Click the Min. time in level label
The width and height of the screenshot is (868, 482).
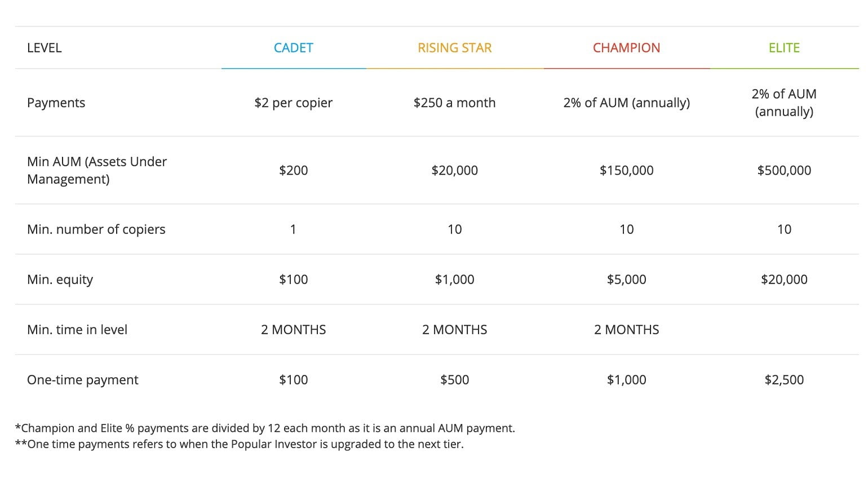tap(77, 330)
